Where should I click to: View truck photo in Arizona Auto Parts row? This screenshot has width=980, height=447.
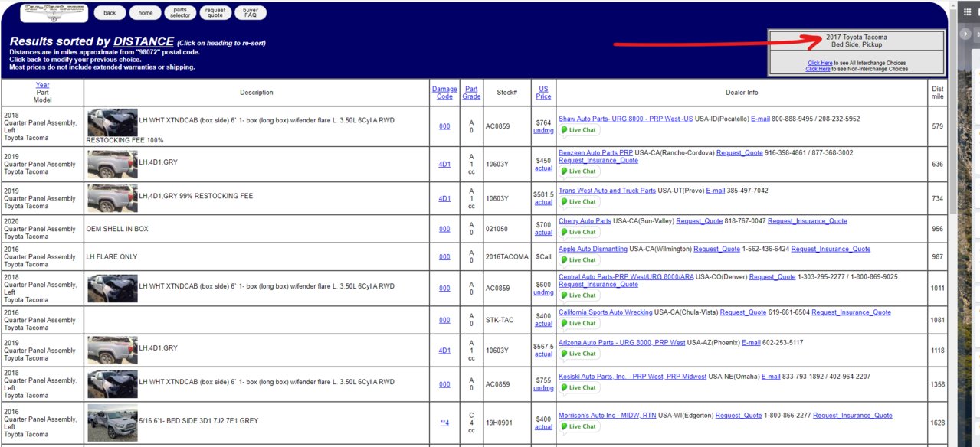(x=112, y=350)
